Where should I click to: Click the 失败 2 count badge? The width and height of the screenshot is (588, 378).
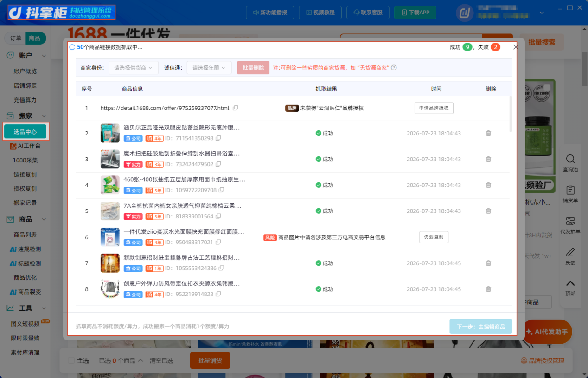(x=495, y=47)
